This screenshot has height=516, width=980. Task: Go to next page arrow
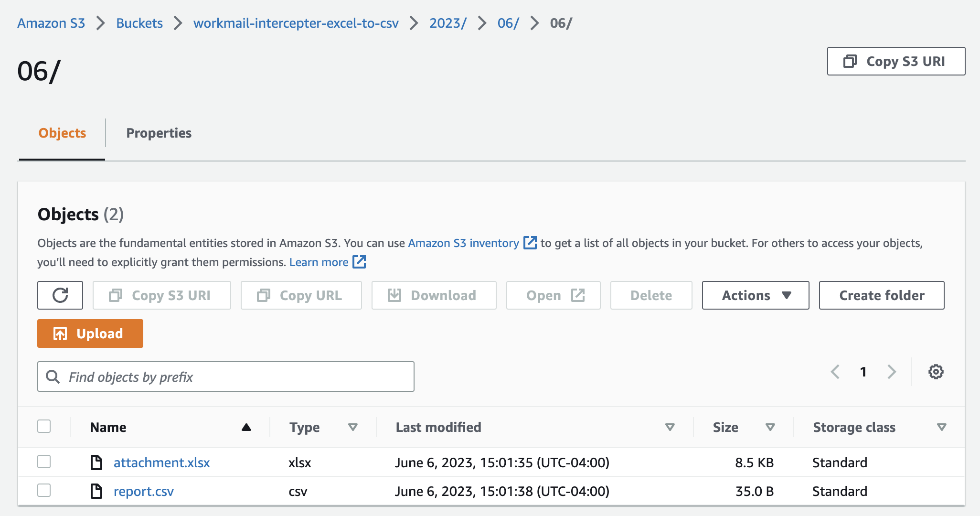point(892,372)
